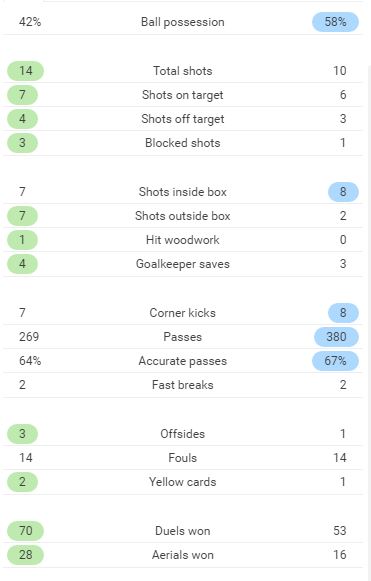Image resolution: width=371 pixels, height=581 pixels.
Task: Click the 42% possession value
Action: pyautogui.click(x=30, y=22)
